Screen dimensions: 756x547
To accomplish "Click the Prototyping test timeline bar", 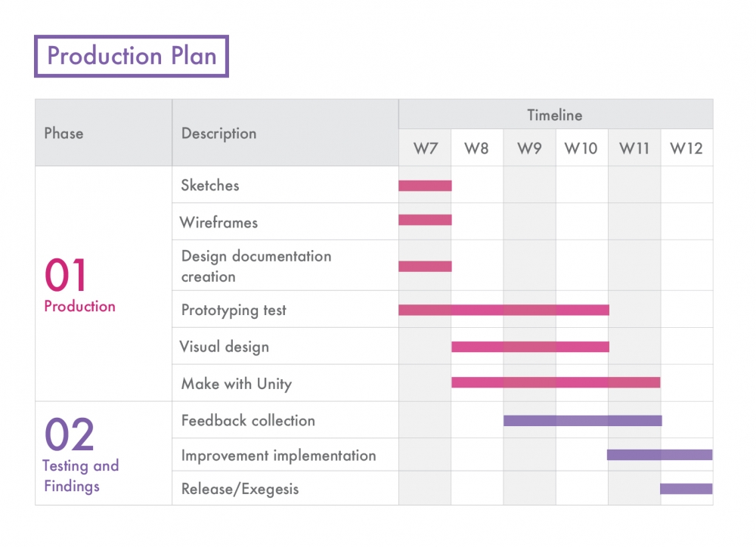I will pos(503,310).
